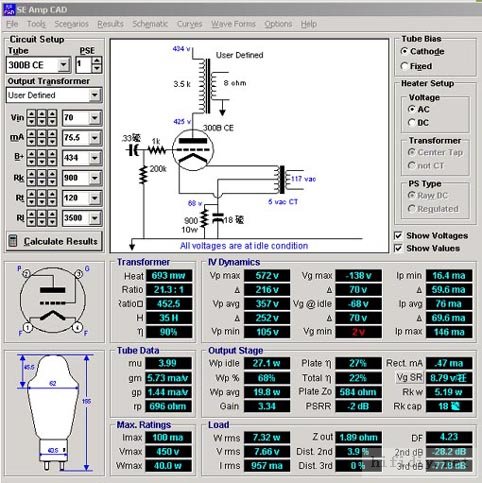Click the Ip min value 16.4 ma
The width and height of the screenshot is (482, 483).
pos(449,276)
